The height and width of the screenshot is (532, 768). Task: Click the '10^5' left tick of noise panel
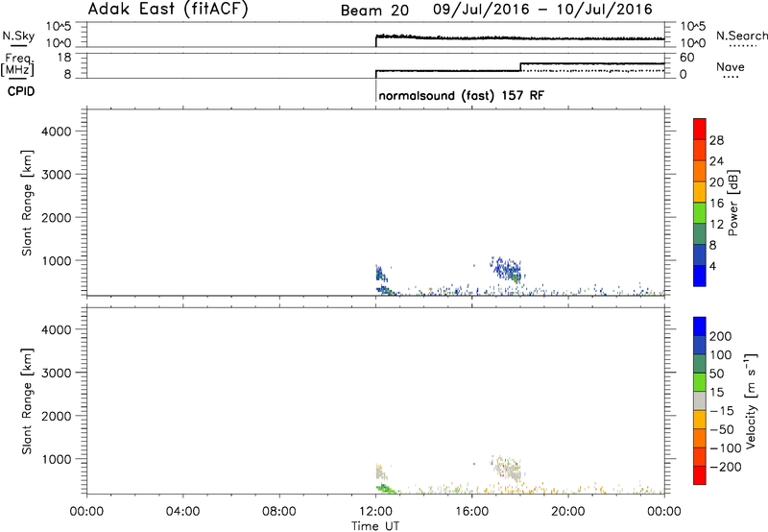59,26
